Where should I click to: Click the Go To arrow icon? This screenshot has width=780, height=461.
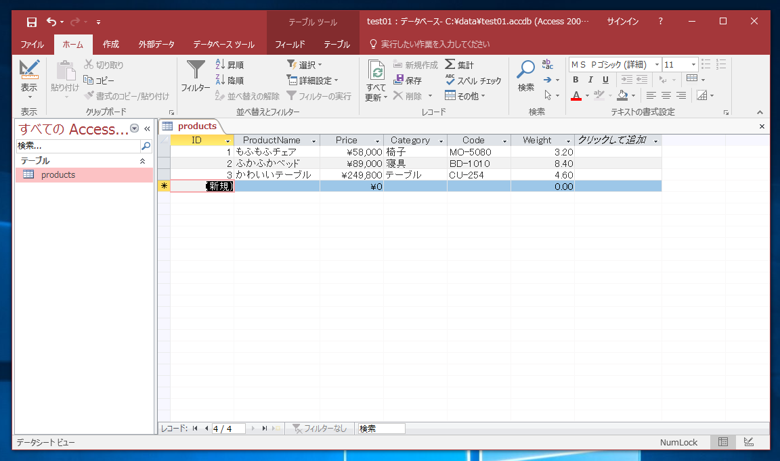[548, 80]
